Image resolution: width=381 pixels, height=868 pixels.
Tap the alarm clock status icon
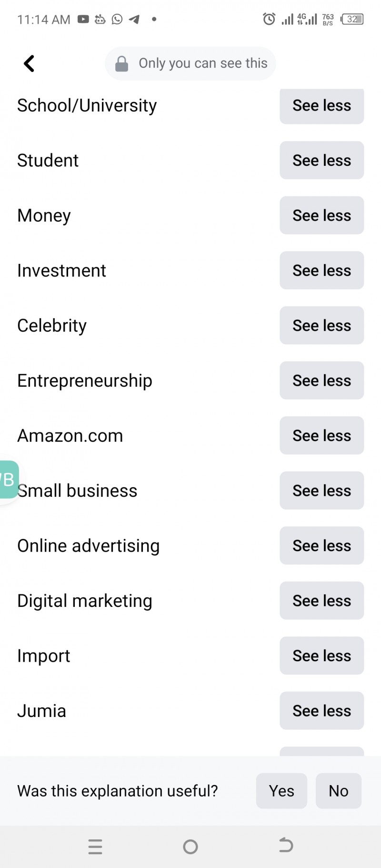click(x=269, y=19)
